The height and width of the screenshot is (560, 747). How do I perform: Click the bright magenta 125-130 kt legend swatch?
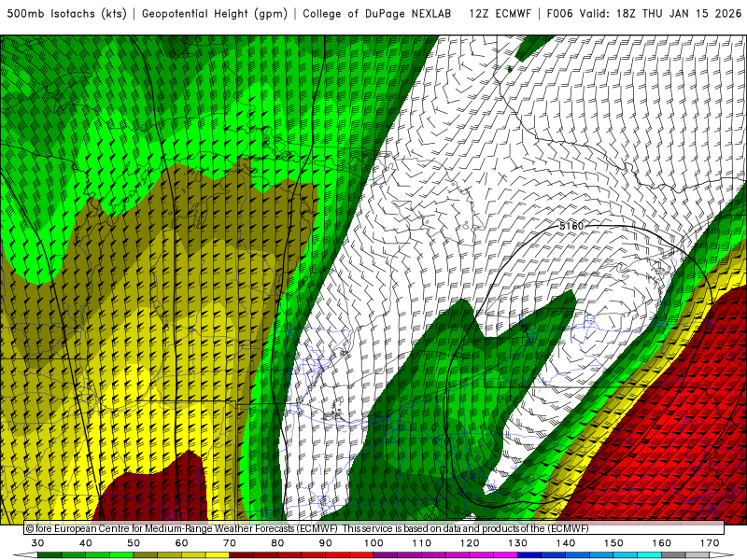point(506,555)
